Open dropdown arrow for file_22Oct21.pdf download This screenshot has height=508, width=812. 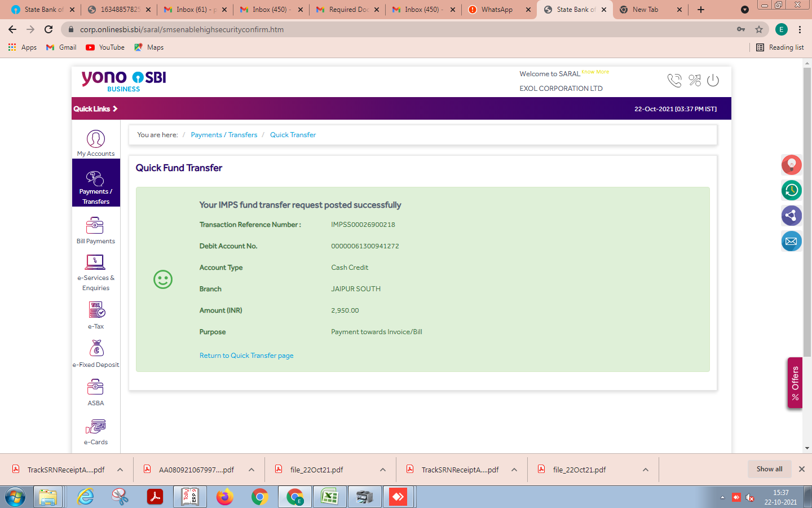click(383, 470)
